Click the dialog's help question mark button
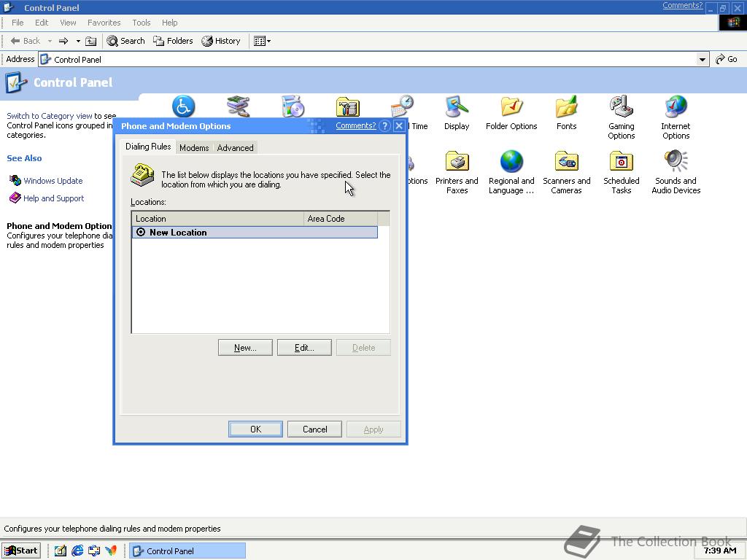 click(x=385, y=125)
